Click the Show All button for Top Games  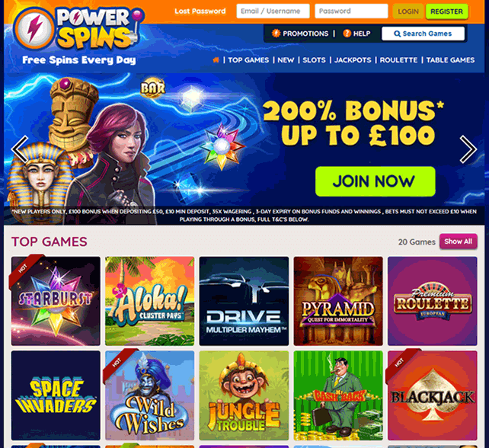(458, 242)
